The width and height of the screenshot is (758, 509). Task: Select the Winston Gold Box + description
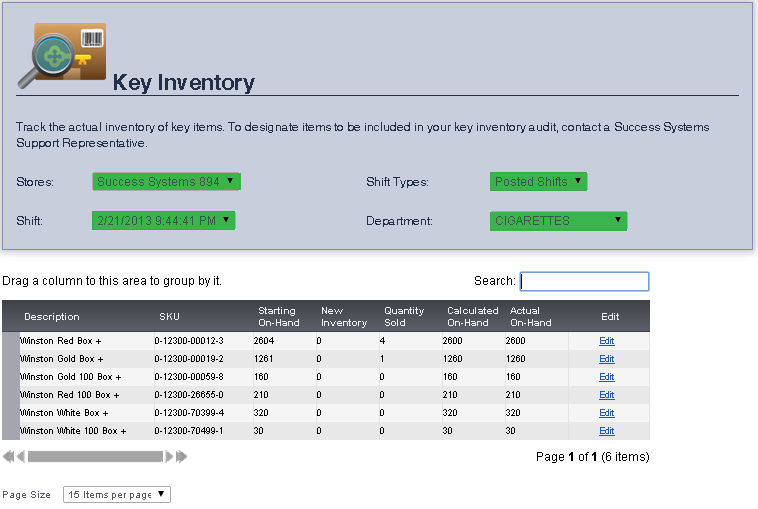(61, 359)
